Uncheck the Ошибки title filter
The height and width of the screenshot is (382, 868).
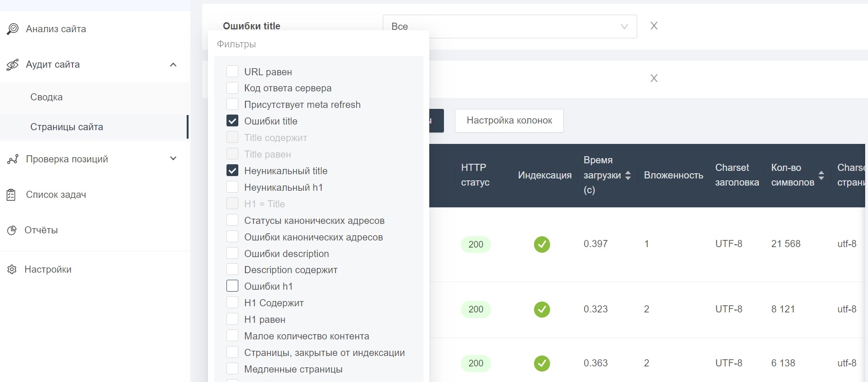tap(232, 121)
